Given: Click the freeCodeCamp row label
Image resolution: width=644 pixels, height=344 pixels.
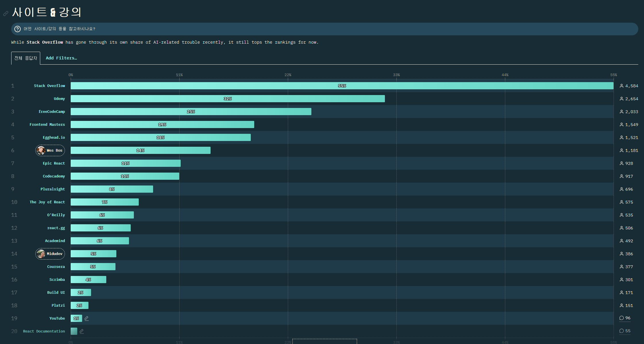Looking at the screenshot, I should point(52,112).
